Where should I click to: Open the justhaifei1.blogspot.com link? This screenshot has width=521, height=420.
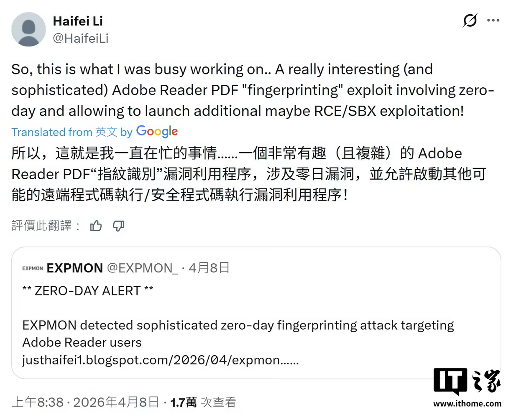click(x=161, y=359)
